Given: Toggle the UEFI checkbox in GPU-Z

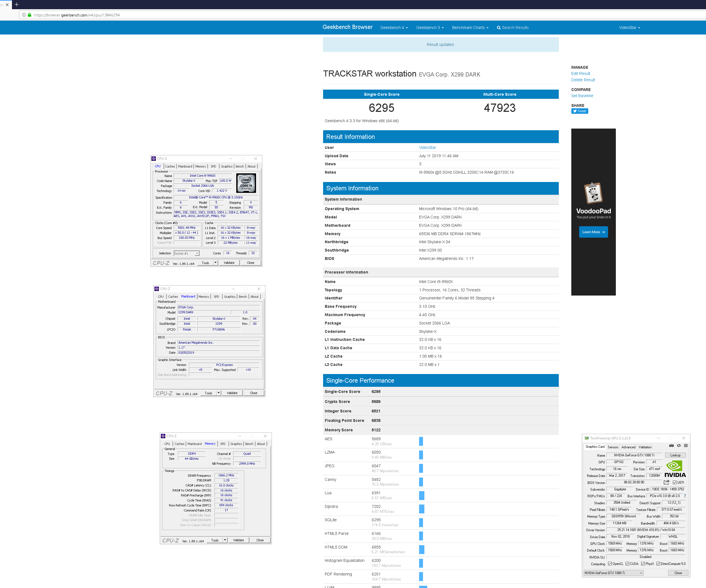Looking at the screenshot, I should [x=675, y=483].
